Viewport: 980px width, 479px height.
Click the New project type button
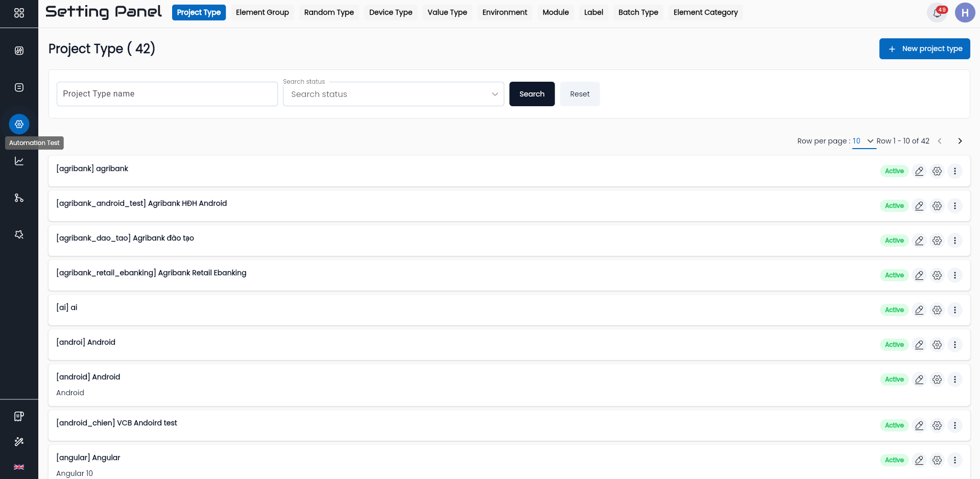coord(924,49)
